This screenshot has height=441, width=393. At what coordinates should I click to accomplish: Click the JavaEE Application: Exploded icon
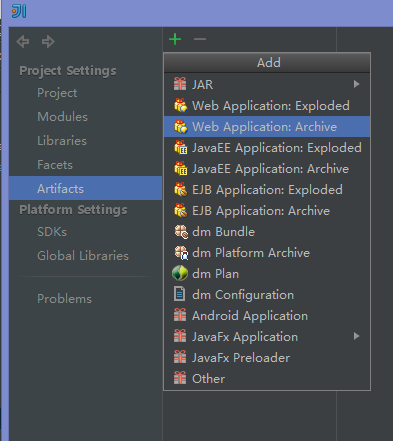click(181, 147)
